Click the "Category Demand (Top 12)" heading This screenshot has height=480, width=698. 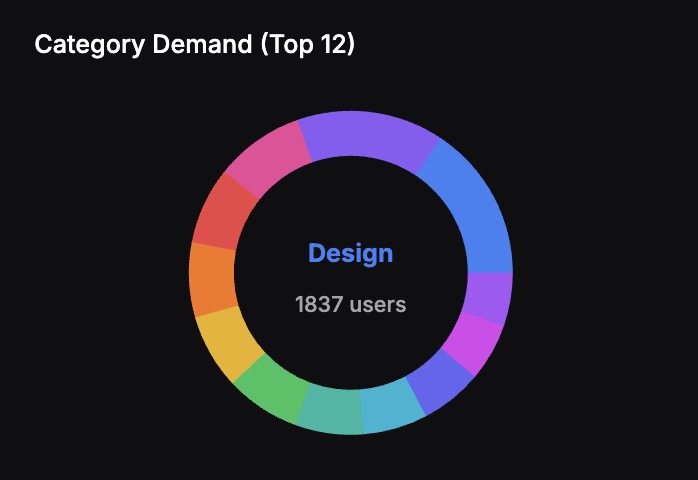click(x=195, y=45)
